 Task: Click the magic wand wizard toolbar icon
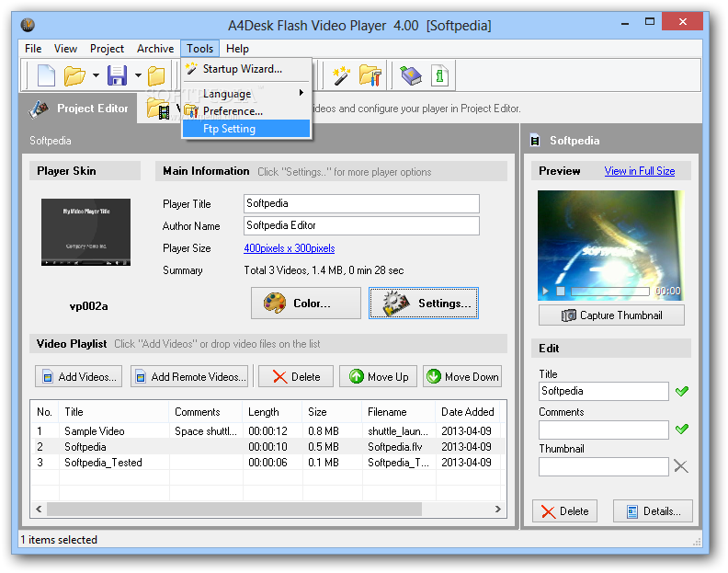pos(341,75)
